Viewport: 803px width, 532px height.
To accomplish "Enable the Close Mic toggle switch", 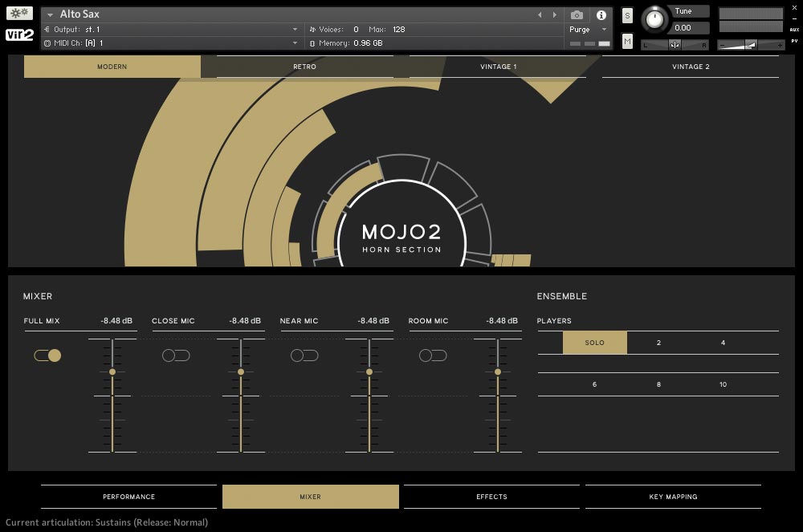I will tap(176, 355).
